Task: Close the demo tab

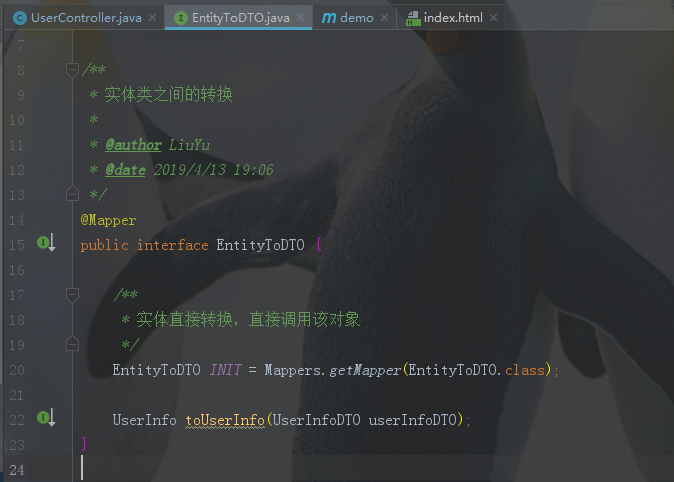Action: (384, 18)
